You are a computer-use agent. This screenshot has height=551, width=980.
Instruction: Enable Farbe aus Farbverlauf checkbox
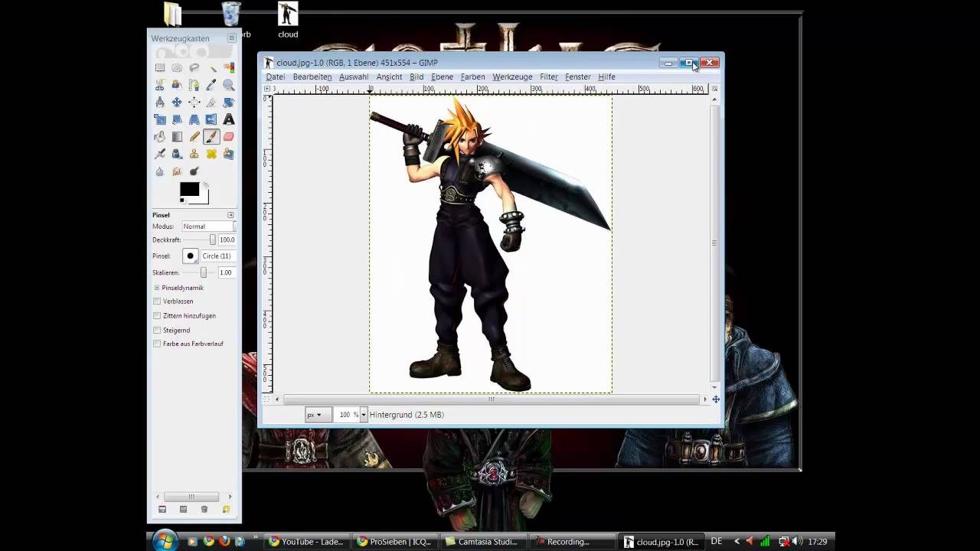pos(157,344)
